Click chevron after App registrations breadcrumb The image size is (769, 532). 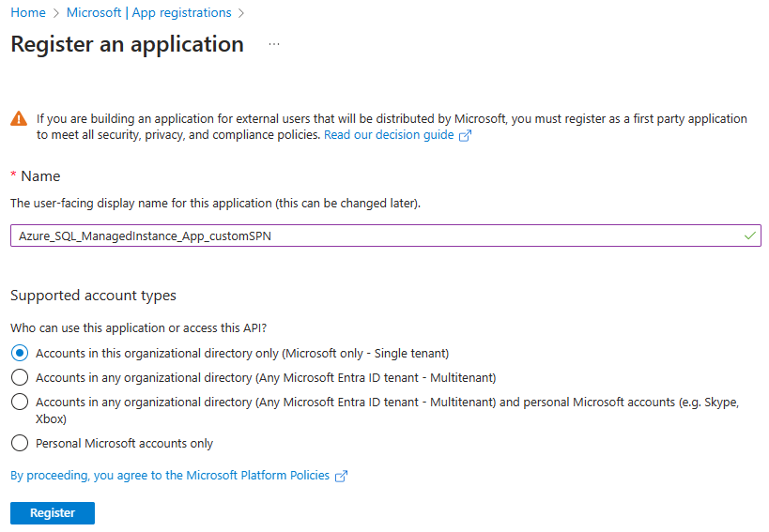tap(240, 13)
